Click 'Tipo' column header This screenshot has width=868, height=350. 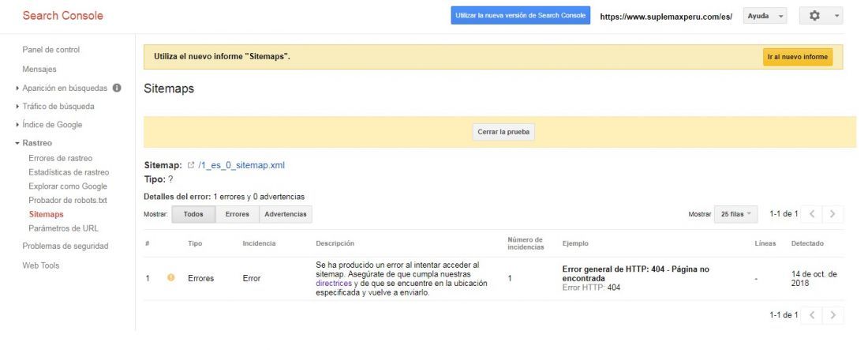coord(195,243)
